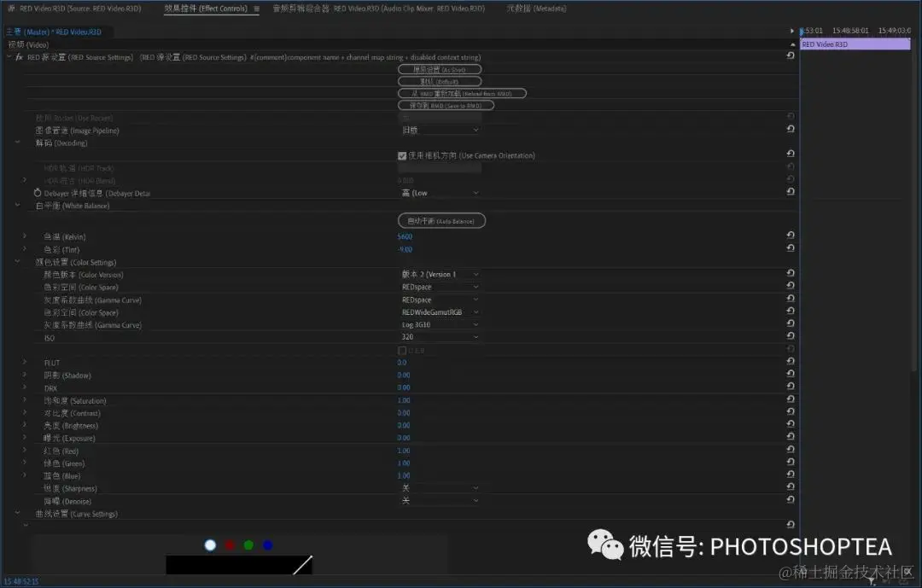Image resolution: width=922 pixels, height=588 pixels.
Task: Expand the Kelvin parameter slider
Action: [25, 236]
